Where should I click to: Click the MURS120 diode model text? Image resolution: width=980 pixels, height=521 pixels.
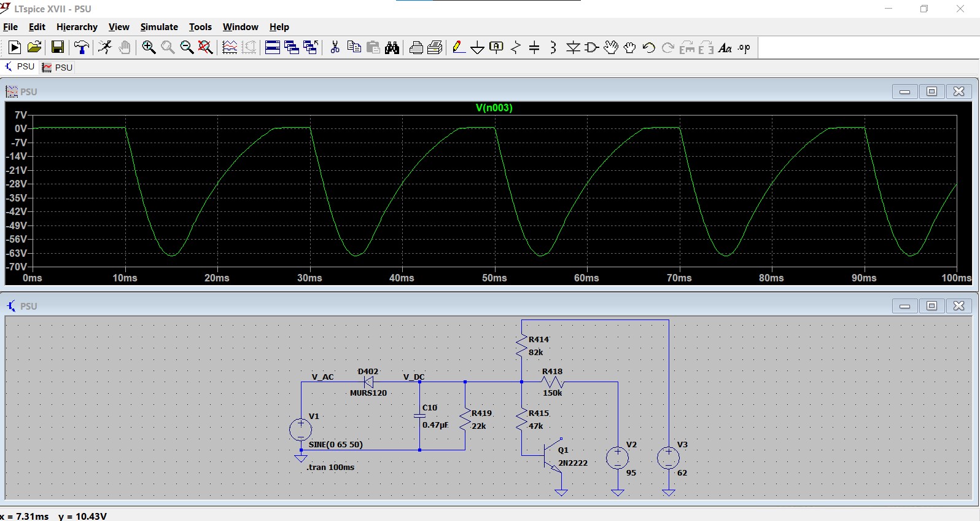(368, 393)
